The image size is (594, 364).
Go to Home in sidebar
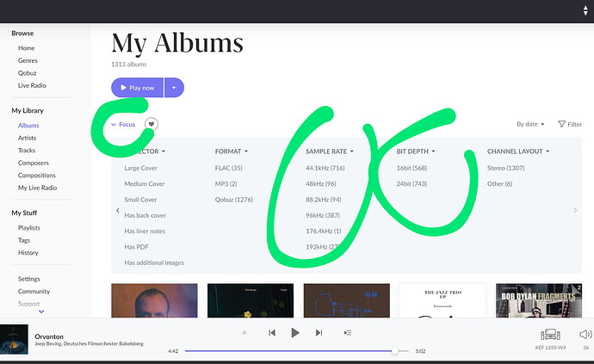tap(26, 48)
